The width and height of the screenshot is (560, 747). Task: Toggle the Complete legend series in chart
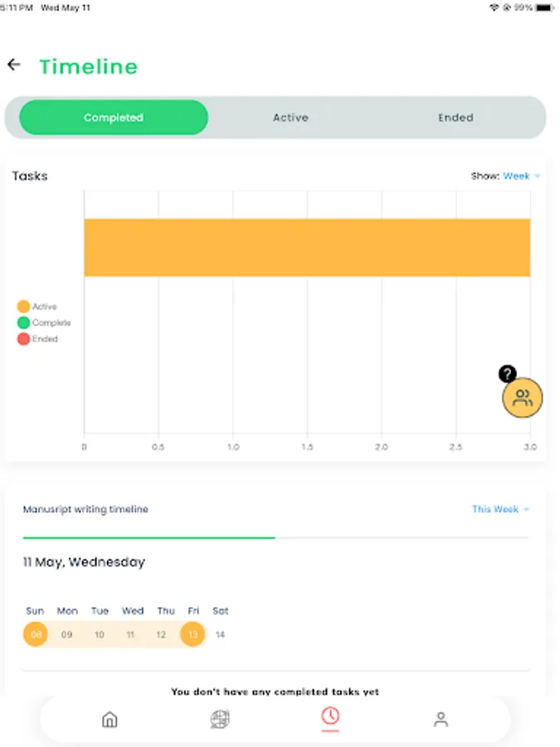(44, 323)
